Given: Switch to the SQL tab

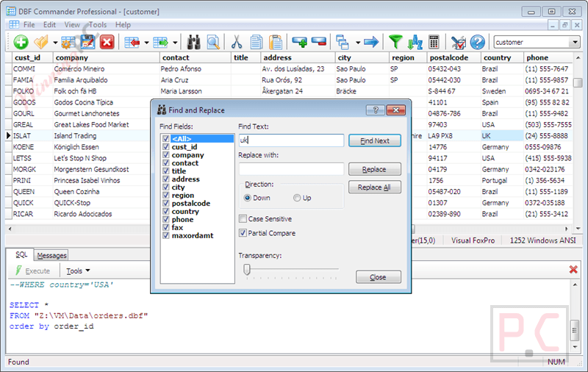Looking at the screenshot, I should pyautogui.click(x=21, y=254).
